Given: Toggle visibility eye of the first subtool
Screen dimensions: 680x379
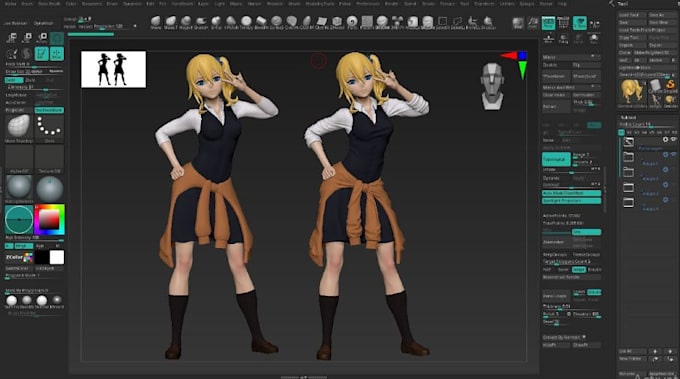Looking at the screenshot, I should (673, 140).
